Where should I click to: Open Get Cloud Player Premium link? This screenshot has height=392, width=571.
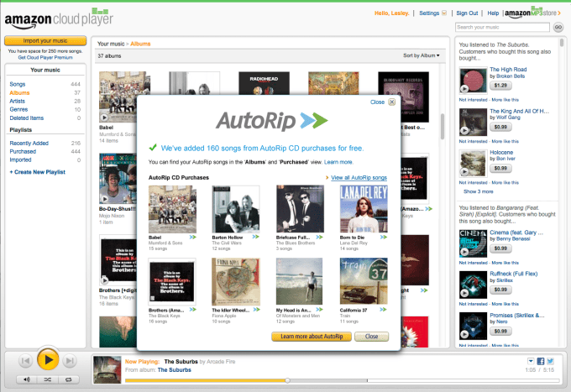tap(45, 58)
